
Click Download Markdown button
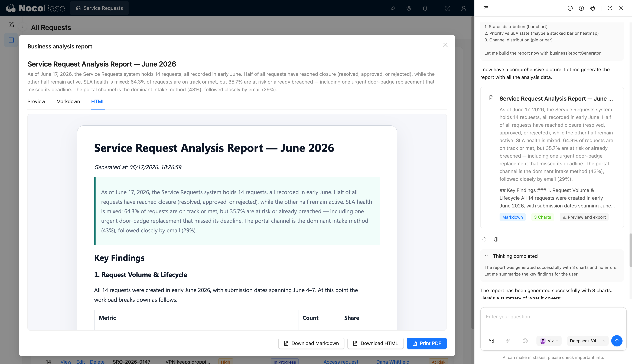311,343
